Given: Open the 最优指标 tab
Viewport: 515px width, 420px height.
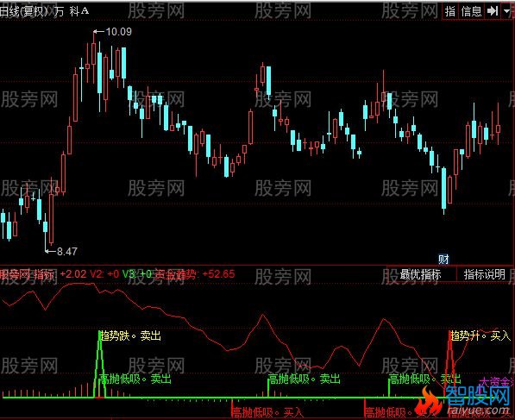Looking at the screenshot, I should (x=420, y=274).
